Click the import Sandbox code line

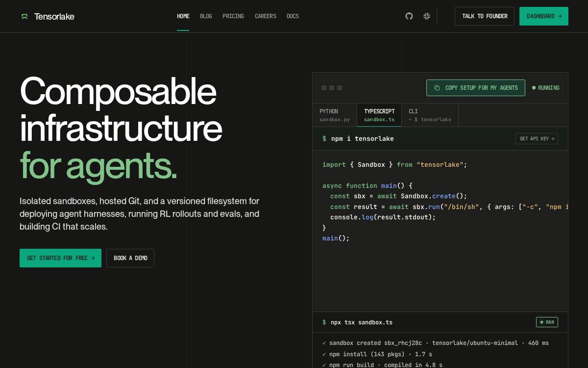tap(395, 165)
